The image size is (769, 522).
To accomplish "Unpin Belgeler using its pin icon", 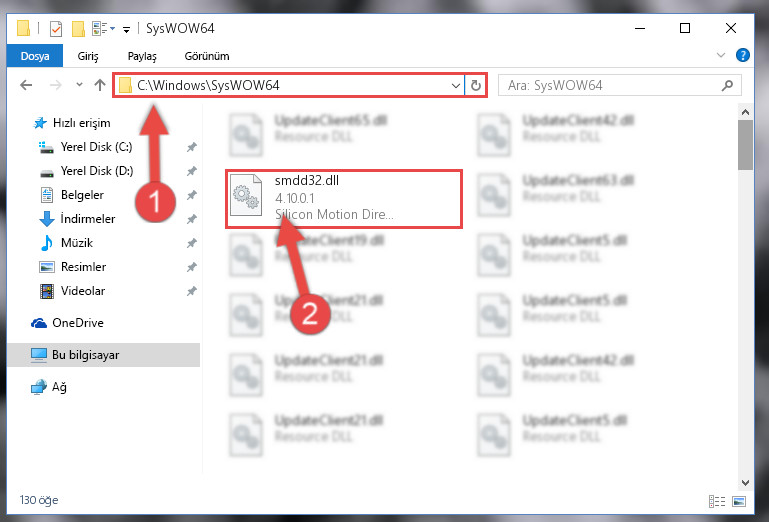I will (191, 195).
